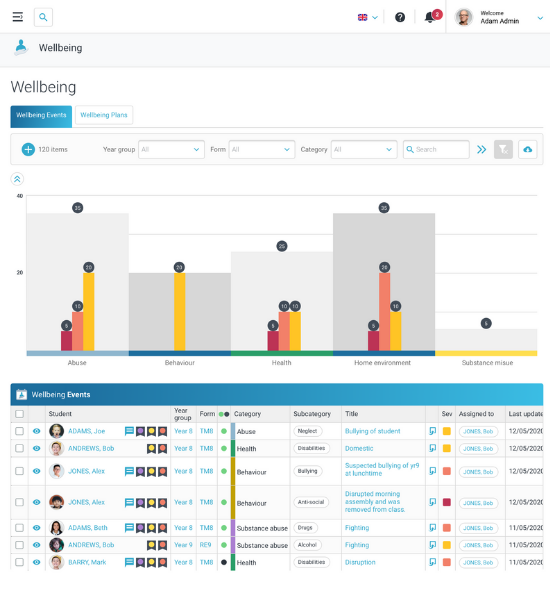Tick the checkbox for ADAMS, Joe row
Screen dimensions: 550x600
[20, 431]
